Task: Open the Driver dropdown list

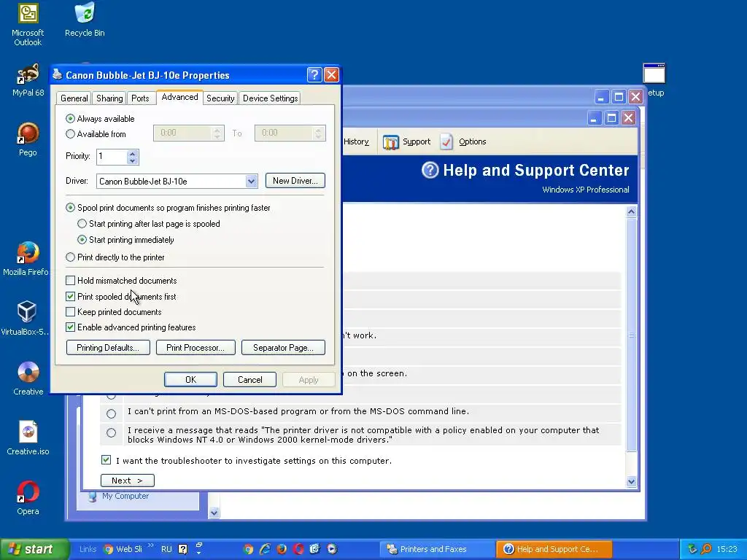Action: 251,181
